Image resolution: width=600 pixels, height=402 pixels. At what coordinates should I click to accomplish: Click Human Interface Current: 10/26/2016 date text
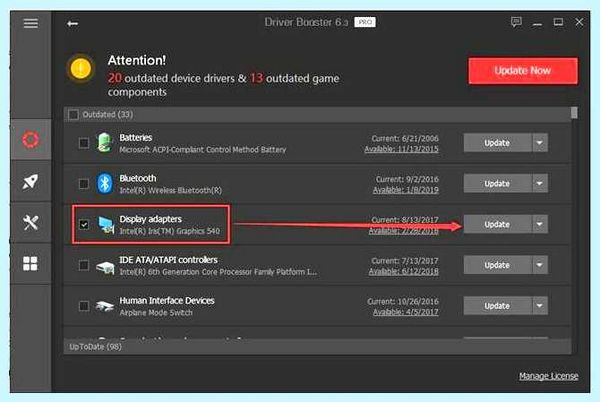[x=403, y=301]
